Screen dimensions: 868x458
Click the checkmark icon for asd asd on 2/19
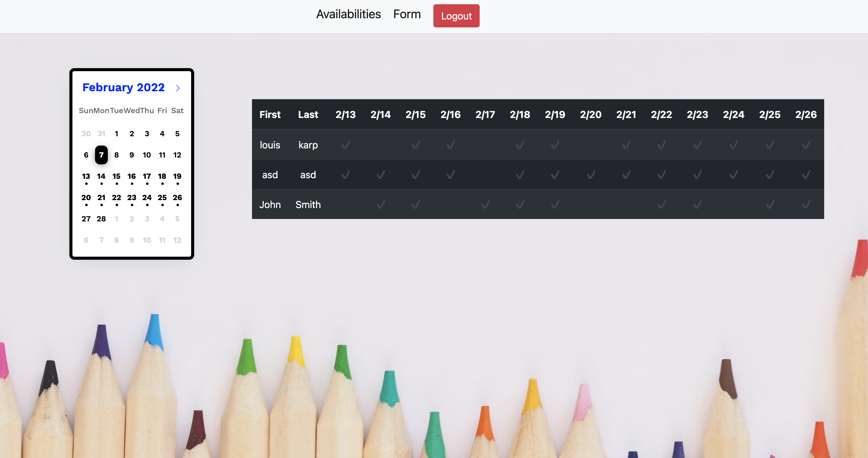[x=554, y=175]
